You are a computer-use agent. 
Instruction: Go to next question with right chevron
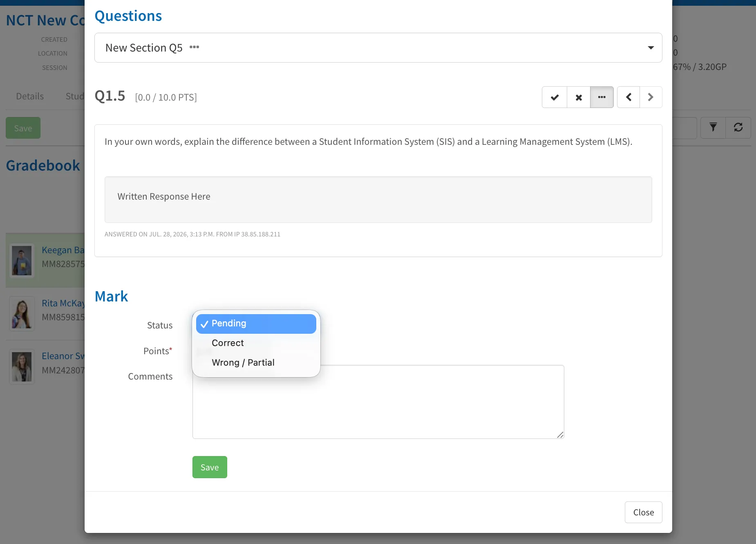[651, 97]
